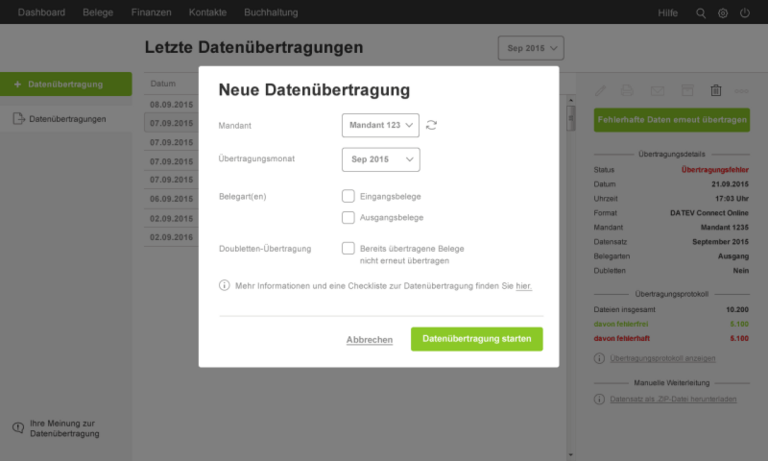768x461 pixels.
Task: Check the Doubletten-Übertragung checkbox
Action: (x=348, y=248)
